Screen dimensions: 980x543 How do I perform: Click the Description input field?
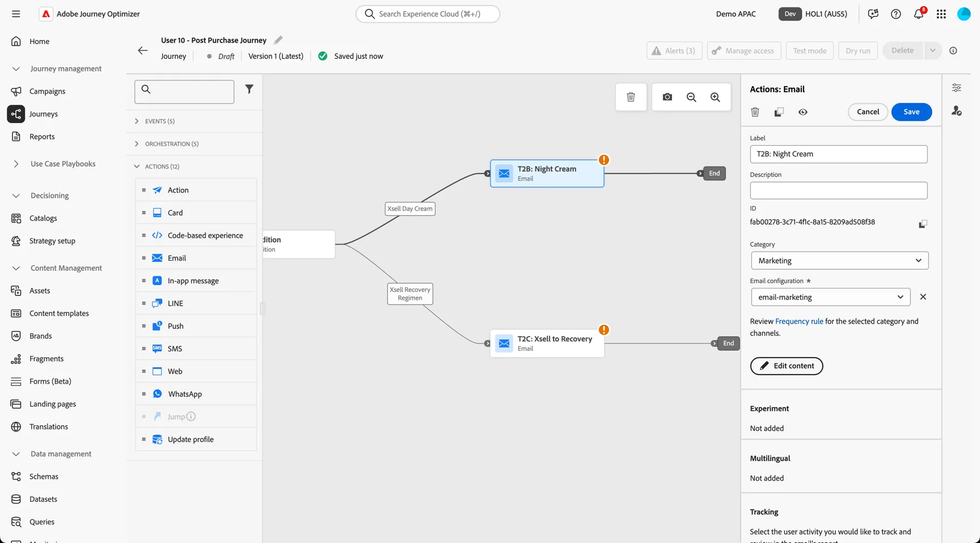click(838, 190)
